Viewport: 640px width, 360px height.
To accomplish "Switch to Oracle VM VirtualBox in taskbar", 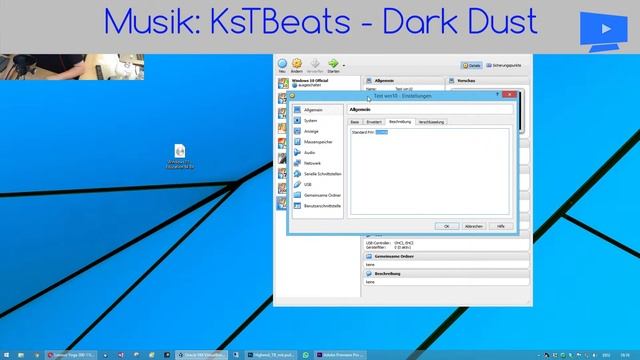I will coord(201,355).
